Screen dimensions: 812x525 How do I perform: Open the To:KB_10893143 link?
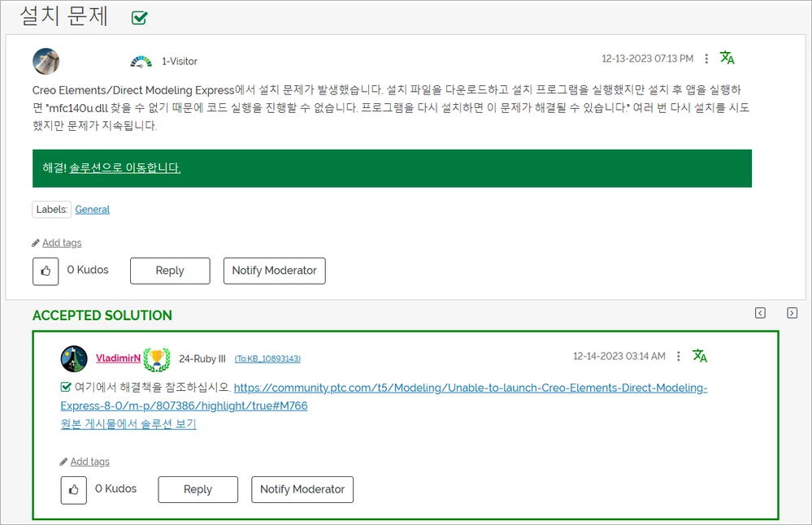(x=267, y=358)
